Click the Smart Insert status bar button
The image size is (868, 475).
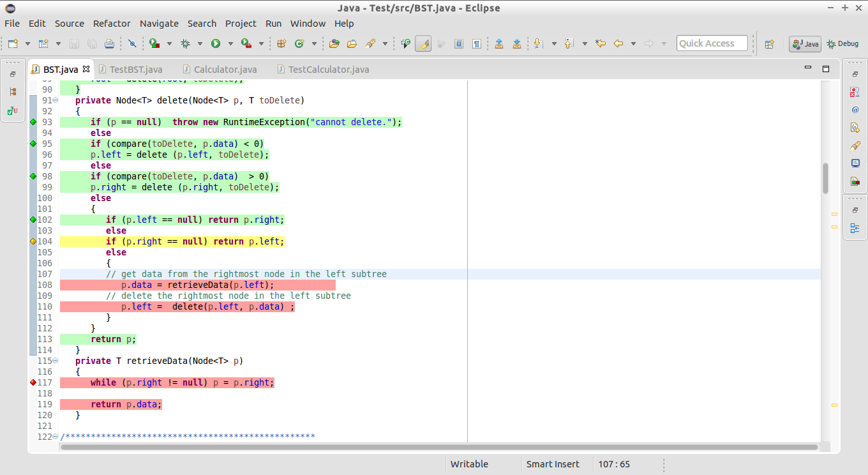553,464
